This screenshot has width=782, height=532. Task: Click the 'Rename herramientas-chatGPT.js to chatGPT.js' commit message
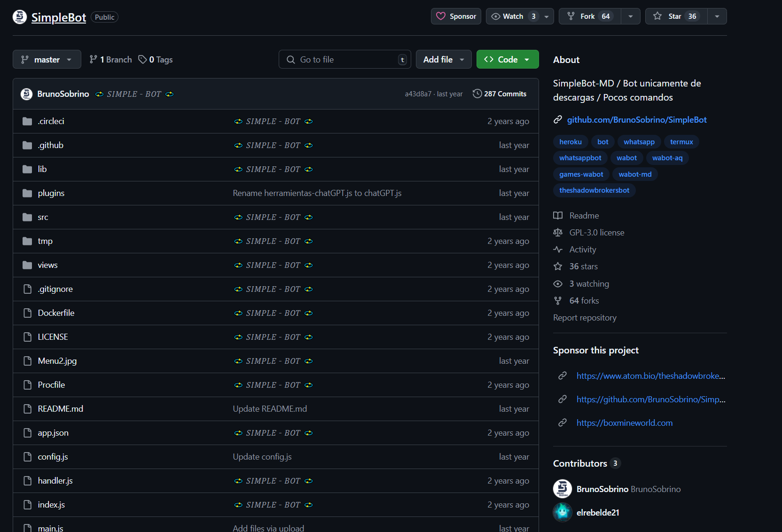317,193
